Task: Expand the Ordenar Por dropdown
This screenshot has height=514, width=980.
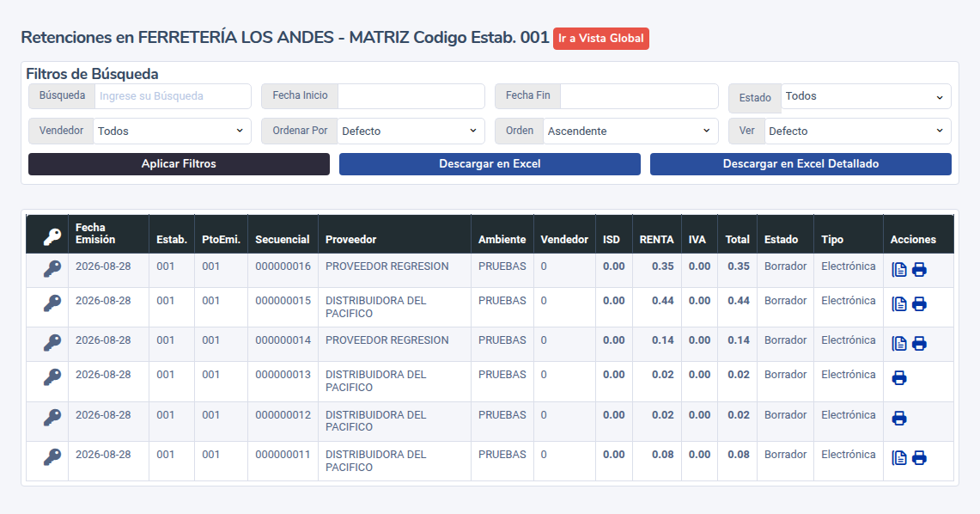Action: (x=411, y=131)
